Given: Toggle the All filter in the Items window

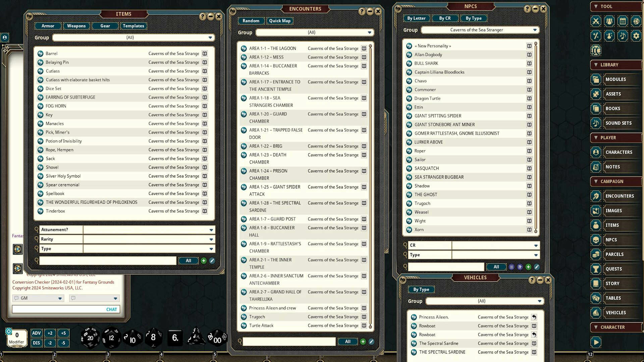Looking at the screenshot, I should point(188,260).
